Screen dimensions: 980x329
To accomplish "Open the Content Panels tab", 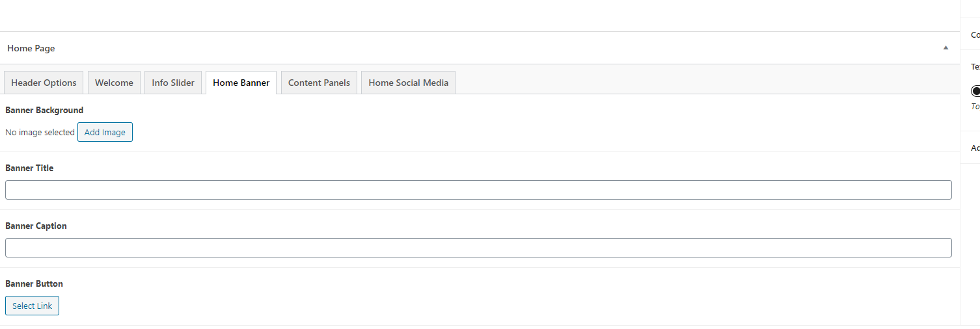I will [x=319, y=83].
